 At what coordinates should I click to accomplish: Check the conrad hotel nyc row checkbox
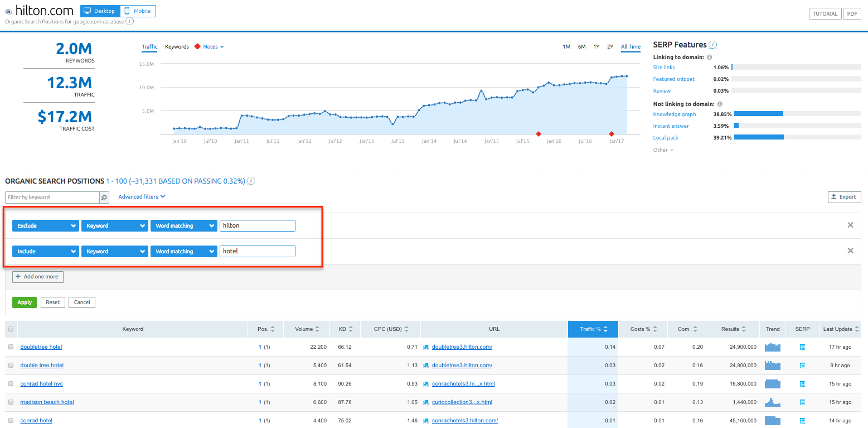(11, 384)
